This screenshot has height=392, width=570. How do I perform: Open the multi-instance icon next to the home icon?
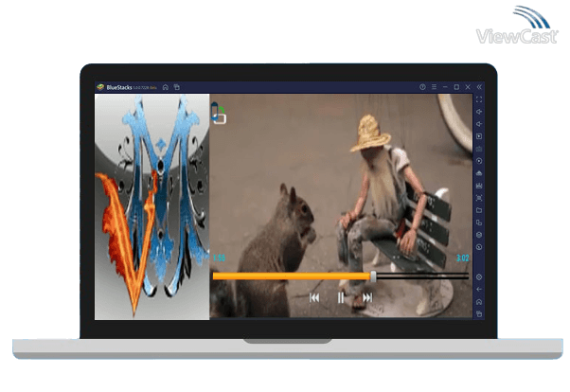click(x=177, y=87)
